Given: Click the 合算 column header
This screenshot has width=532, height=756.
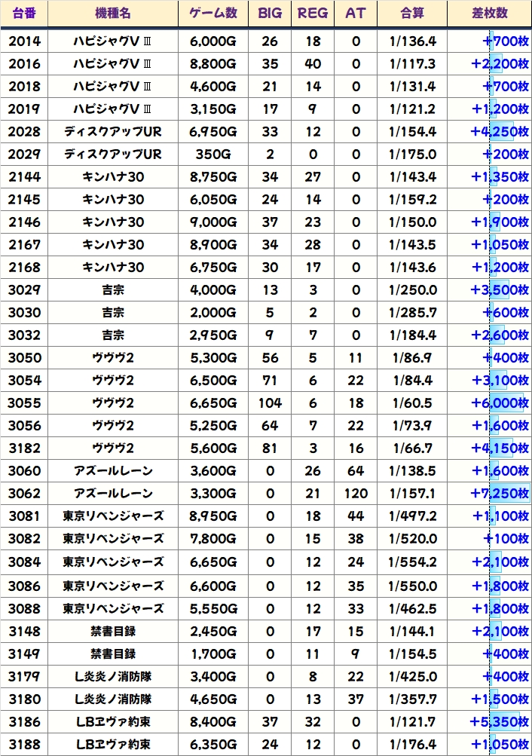Looking at the screenshot, I should coord(412,14).
